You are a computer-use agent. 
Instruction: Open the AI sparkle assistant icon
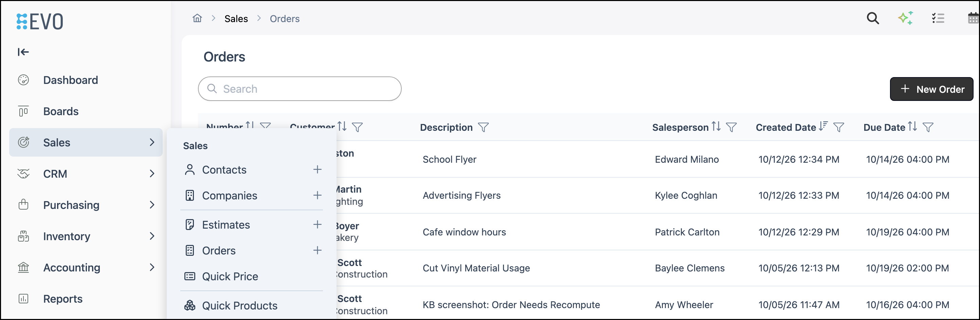pos(905,18)
